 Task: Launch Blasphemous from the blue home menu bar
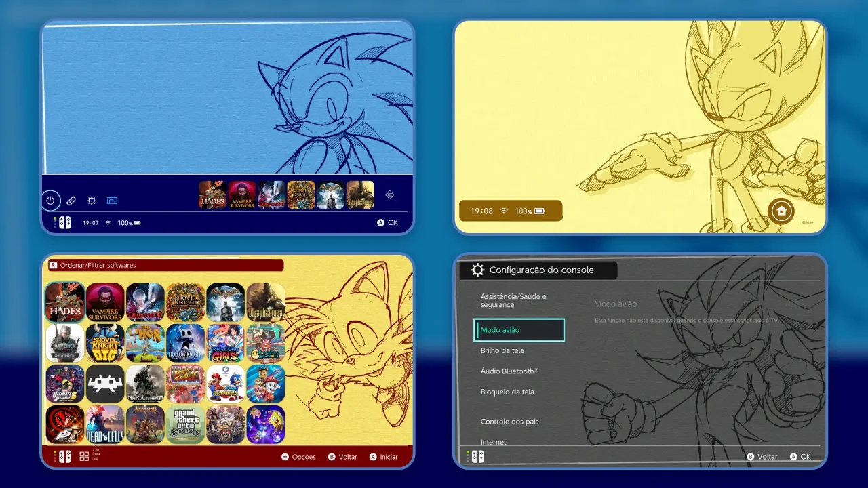click(360, 195)
